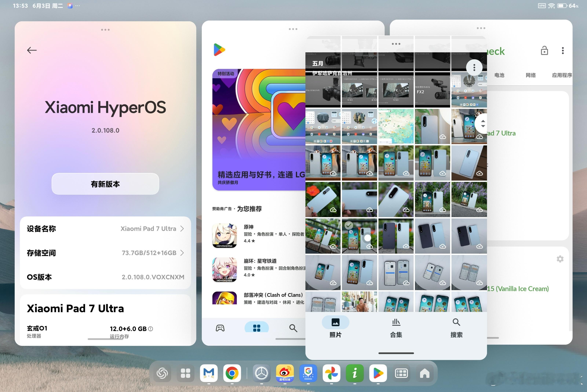Click the gear icon in DevCheck card
The image size is (587, 392).
coord(560,259)
